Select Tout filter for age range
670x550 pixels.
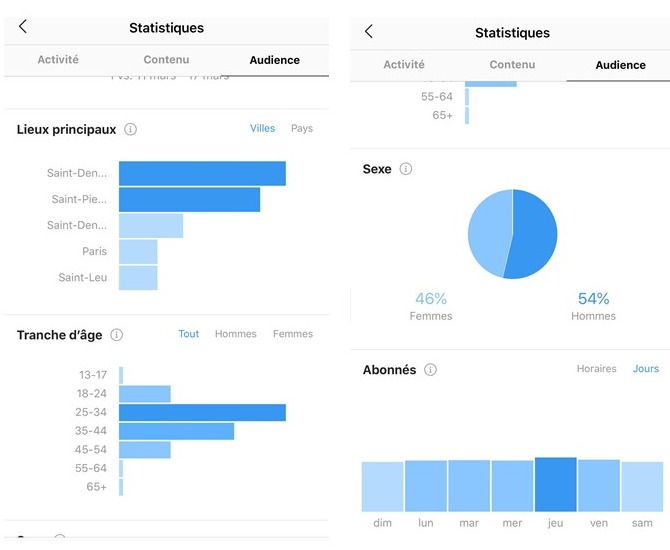click(x=188, y=334)
